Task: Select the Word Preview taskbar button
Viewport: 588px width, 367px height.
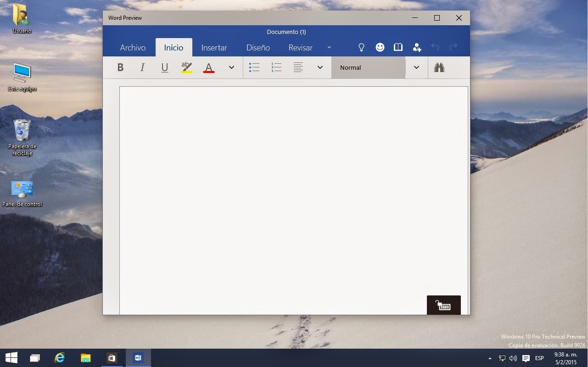Action: point(138,358)
